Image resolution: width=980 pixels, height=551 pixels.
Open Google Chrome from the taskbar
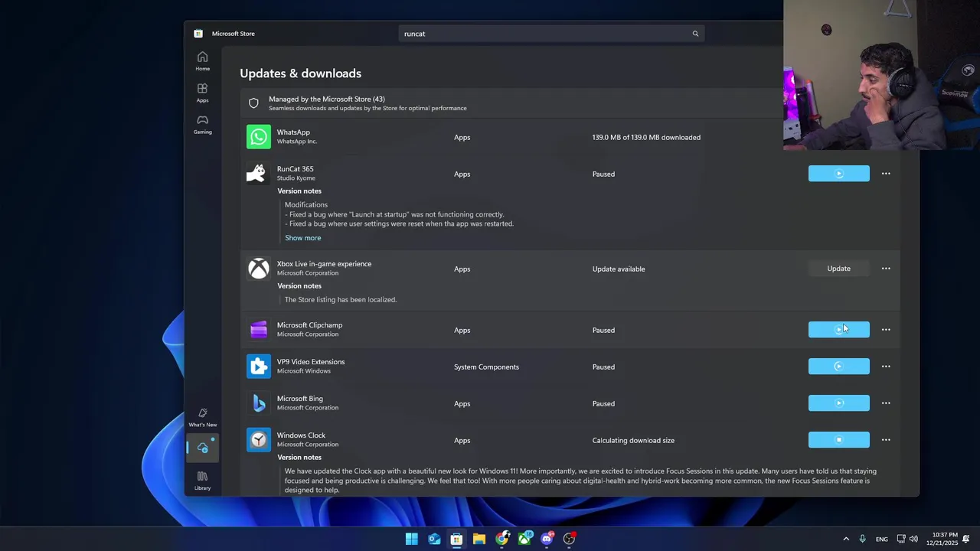(x=501, y=539)
